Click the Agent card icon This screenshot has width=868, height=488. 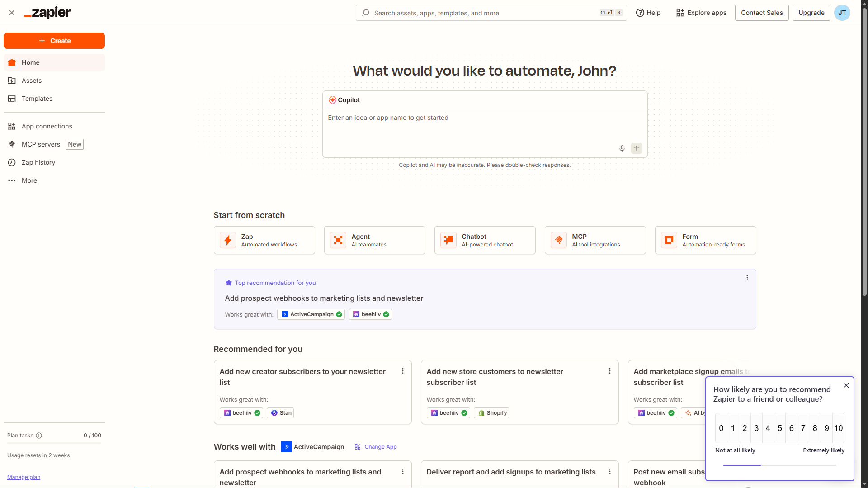tap(338, 240)
